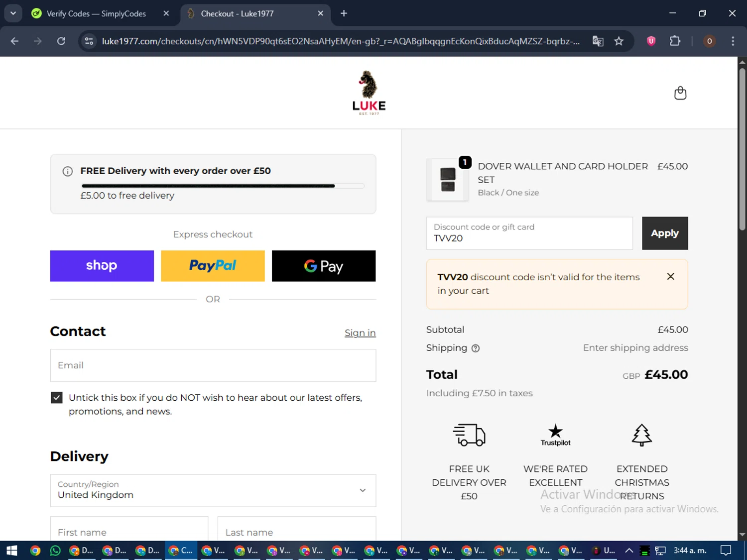747x560 pixels.
Task: Pay with the Shop Pay button
Action: click(102, 266)
